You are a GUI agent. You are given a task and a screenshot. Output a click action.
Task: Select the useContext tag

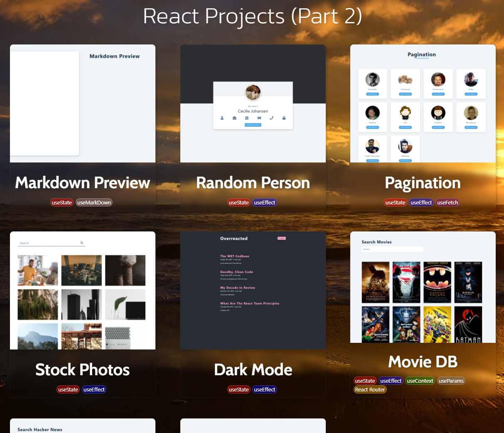coord(420,381)
